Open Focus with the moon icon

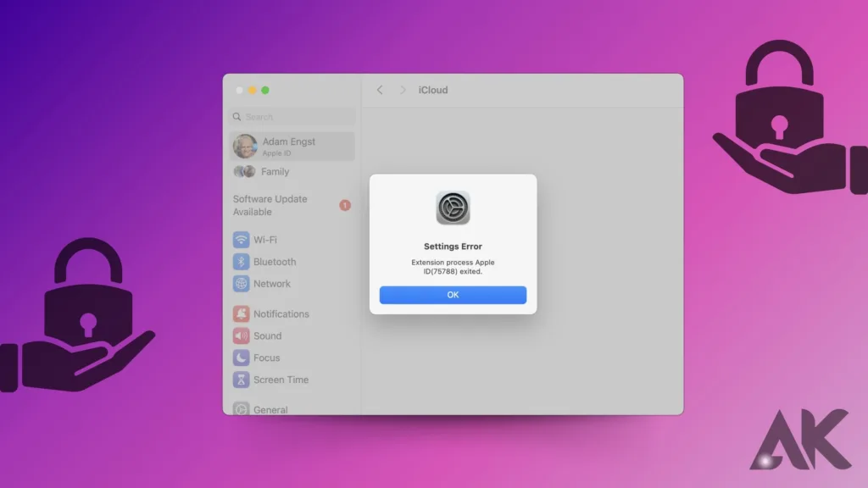[242, 358]
